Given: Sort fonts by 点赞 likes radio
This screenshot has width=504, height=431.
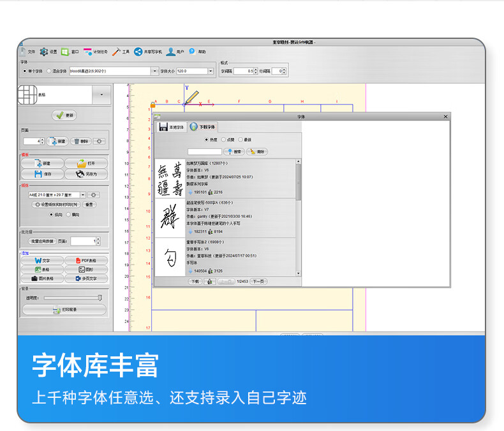Looking at the screenshot, I should [x=223, y=140].
